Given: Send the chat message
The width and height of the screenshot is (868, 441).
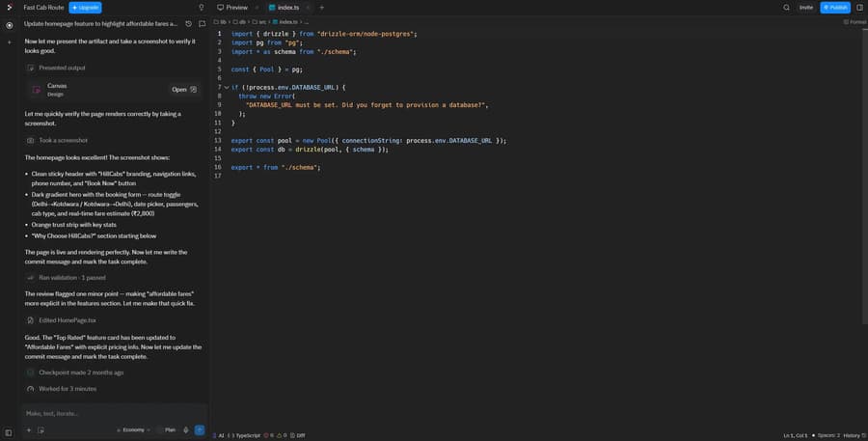Looking at the screenshot, I should (200, 430).
